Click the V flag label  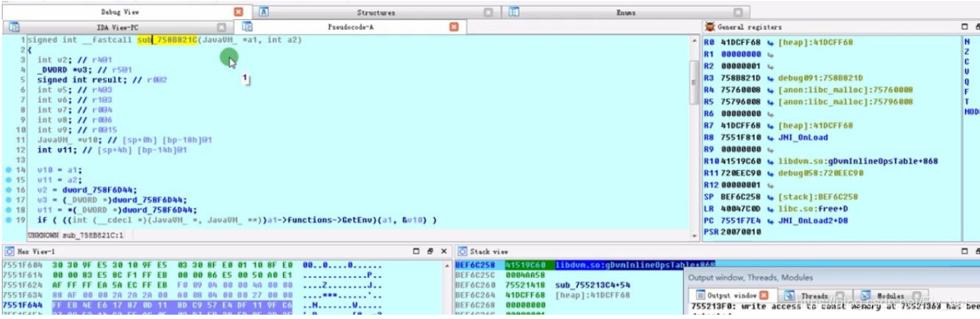pyautogui.click(x=967, y=72)
